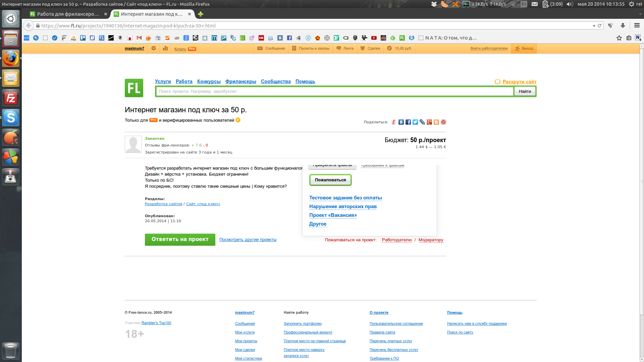Open the 'Фрилансеры' navigation menu item
644x362 pixels.
pos(240,81)
